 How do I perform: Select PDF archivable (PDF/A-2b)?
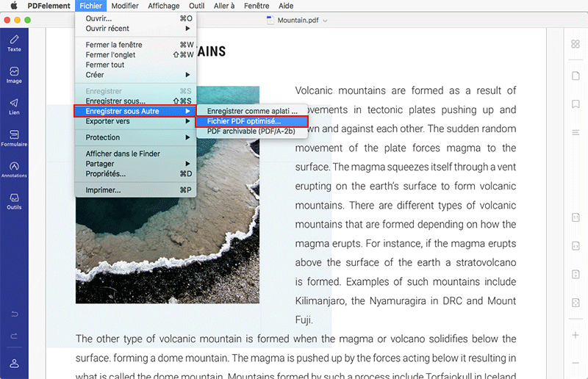coord(252,131)
